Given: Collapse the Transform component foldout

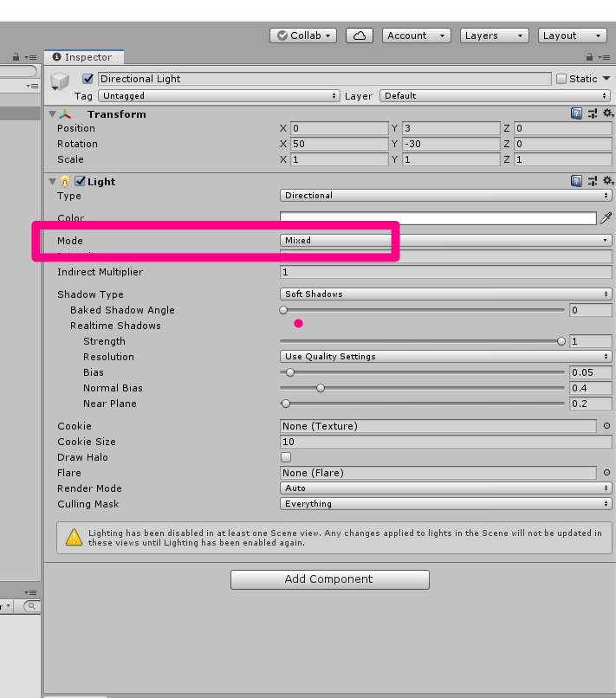Looking at the screenshot, I should click(x=53, y=114).
